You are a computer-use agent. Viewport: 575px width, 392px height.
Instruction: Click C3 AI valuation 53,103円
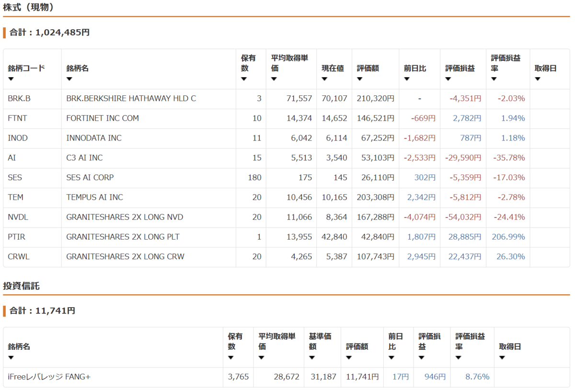pyautogui.click(x=378, y=158)
